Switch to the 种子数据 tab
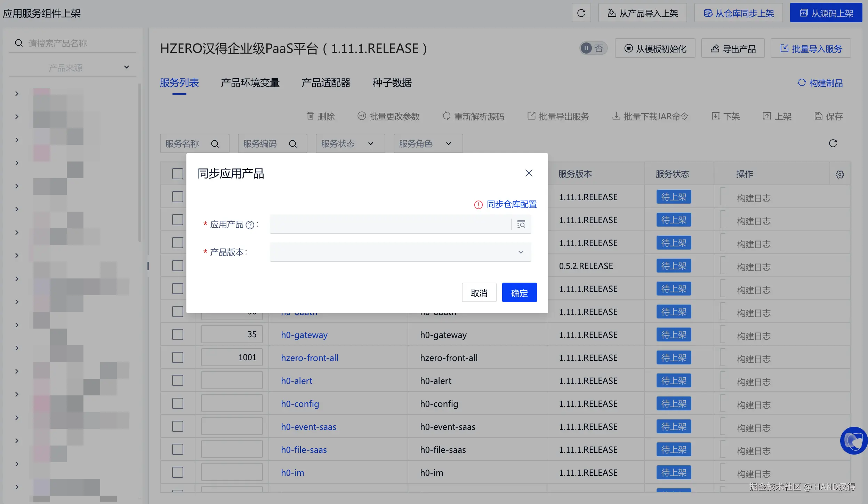This screenshot has height=504, width=868. click(x=392, y=83)
